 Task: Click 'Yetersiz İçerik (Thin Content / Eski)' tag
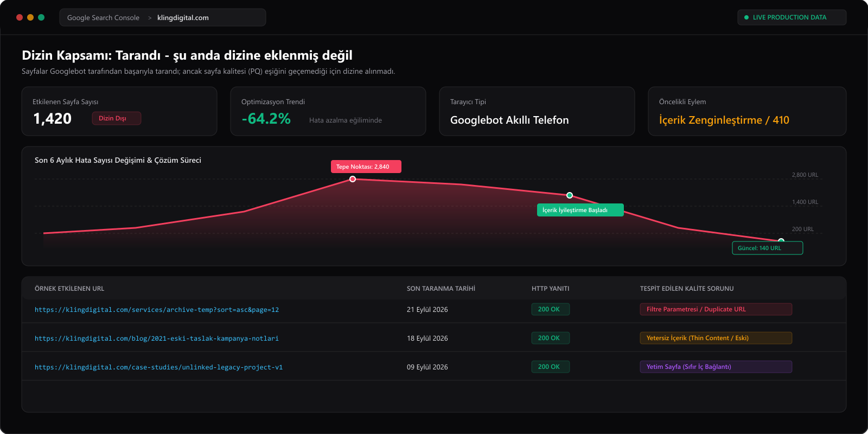coord(716,338)
